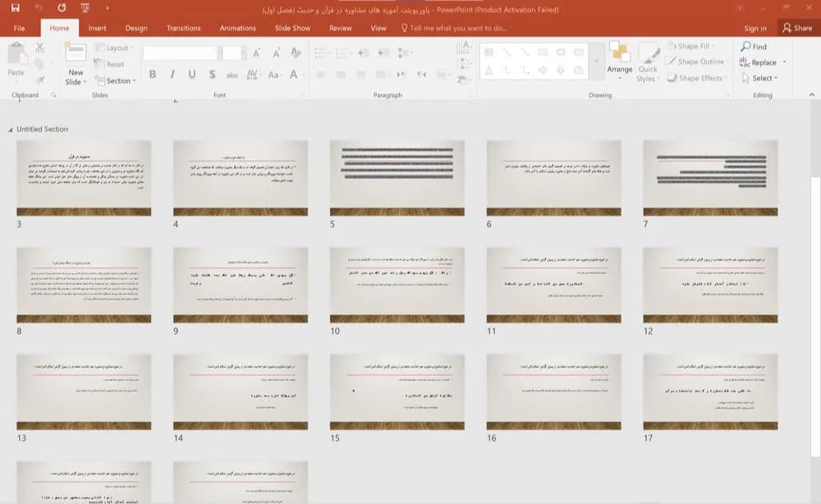This screenshot has height=504, width=821.
Task: Open the Replace dropdown arrow
Action: click(x=784, y=62)
